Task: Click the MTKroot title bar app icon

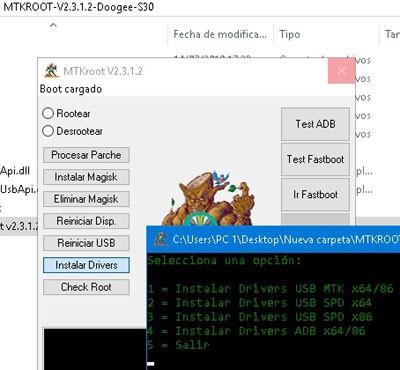Action: tap(51, 71)
